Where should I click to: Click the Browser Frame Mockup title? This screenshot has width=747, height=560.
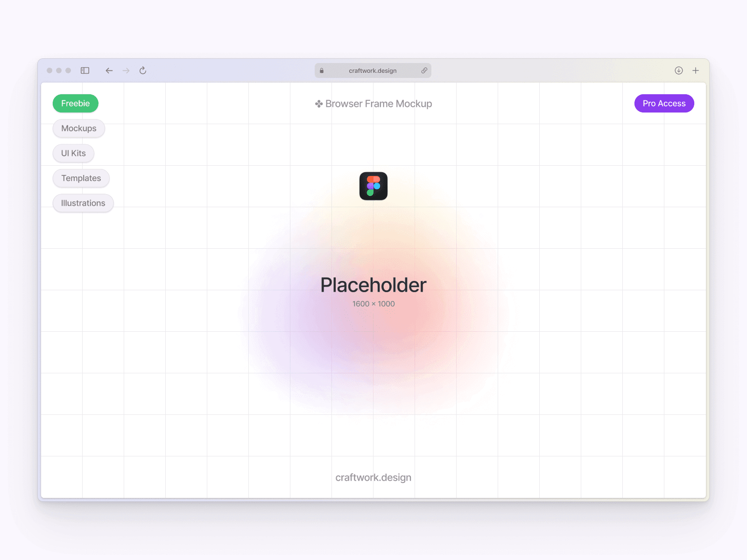[x=379, y=104]
